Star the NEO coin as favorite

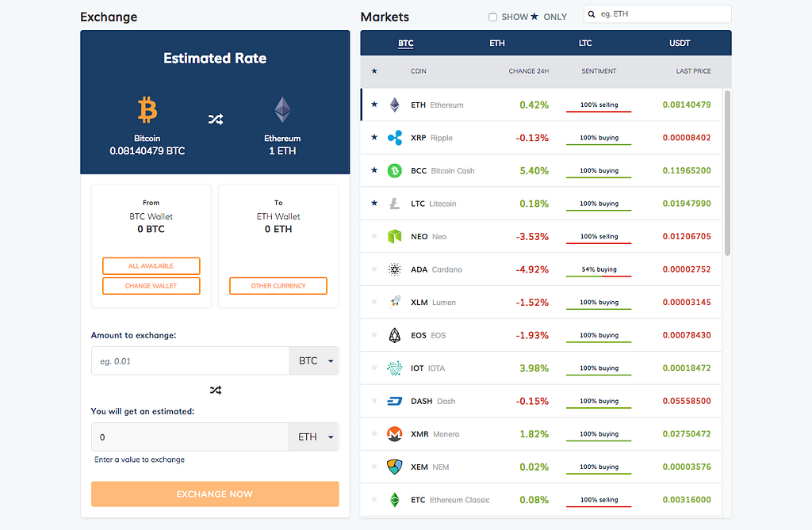coord(374,236)
